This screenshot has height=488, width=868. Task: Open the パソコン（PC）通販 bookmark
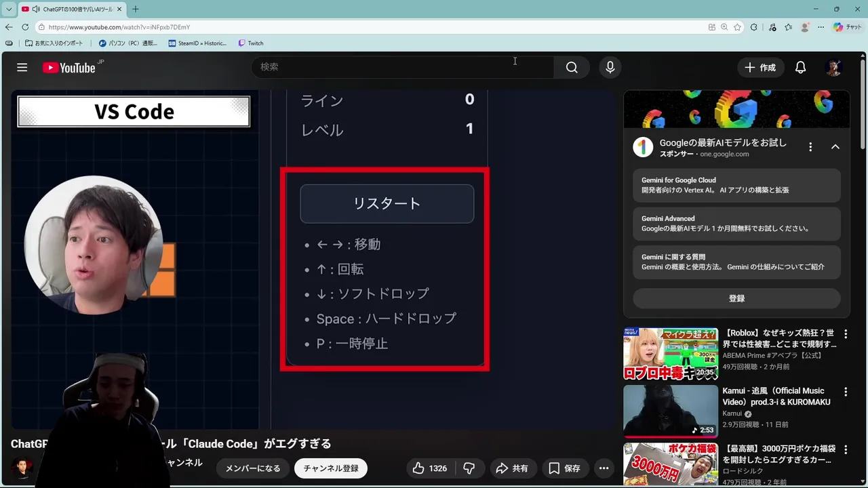(x=128, y=43)
